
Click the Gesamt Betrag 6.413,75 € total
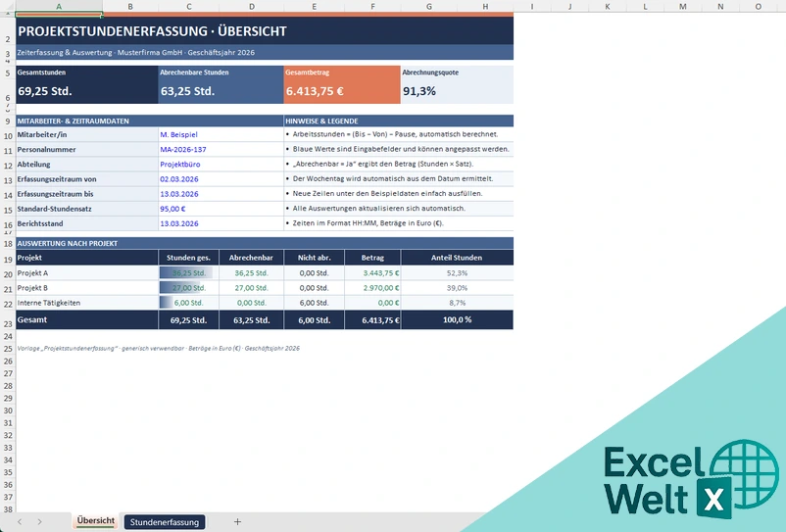pyautogui.click(x=380, y=320)
